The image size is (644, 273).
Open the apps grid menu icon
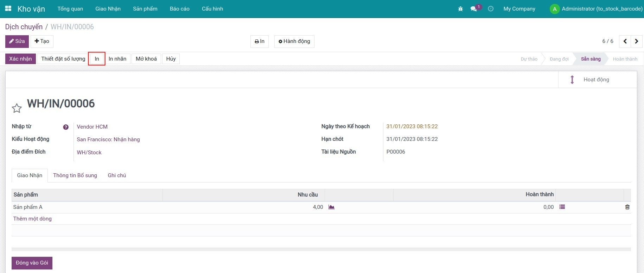pos(8,9)
